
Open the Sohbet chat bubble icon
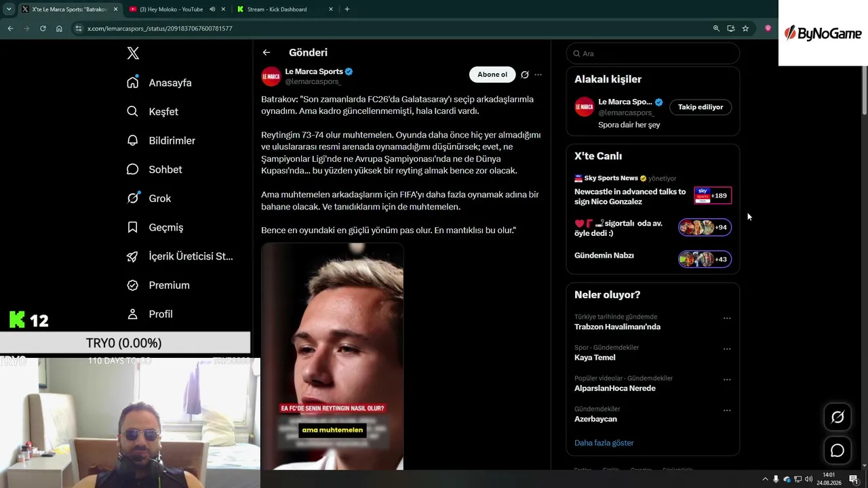click(x=133, y=169)
